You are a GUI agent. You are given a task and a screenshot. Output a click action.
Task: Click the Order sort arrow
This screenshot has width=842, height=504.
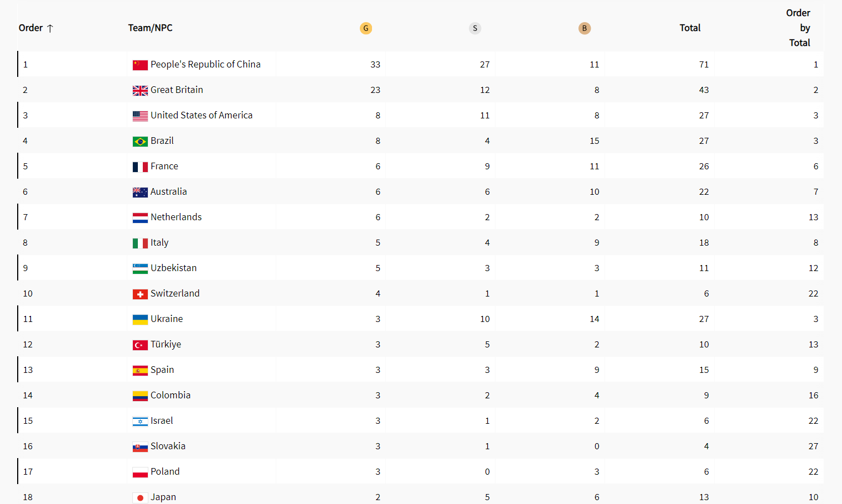(x=50, y=28)
